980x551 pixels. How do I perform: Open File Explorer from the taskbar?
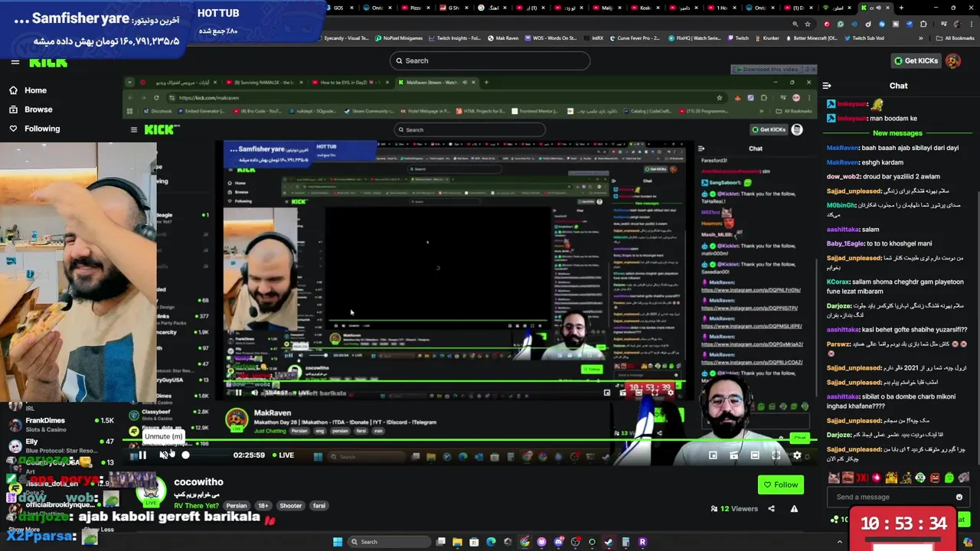[x=457, y=542]
